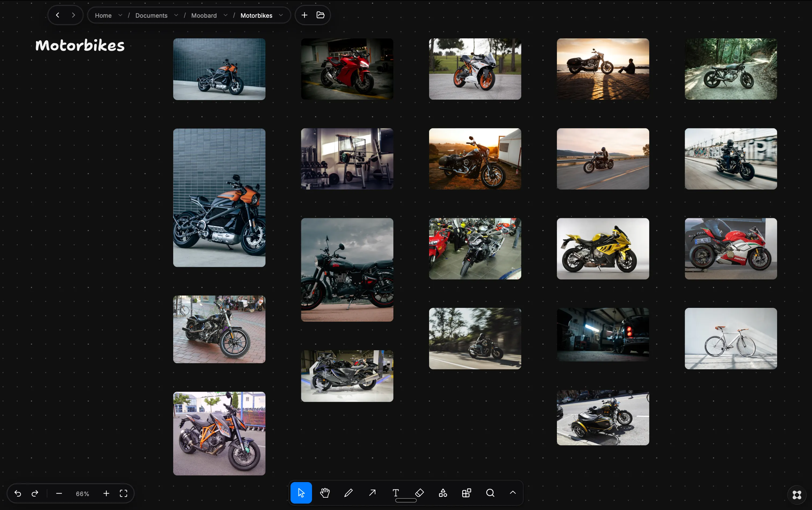Select the dark garage car taillight photo
Viewport: 812px width, 510px height.
coord(603,335)
